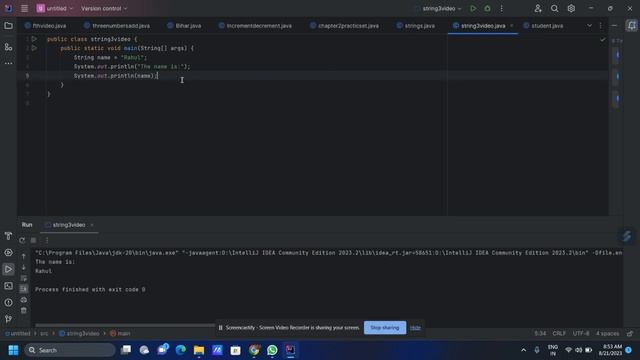Switch to threenumbersadd.java tab
This screenshot has width=640, height=360.
(x=117, y=26)
